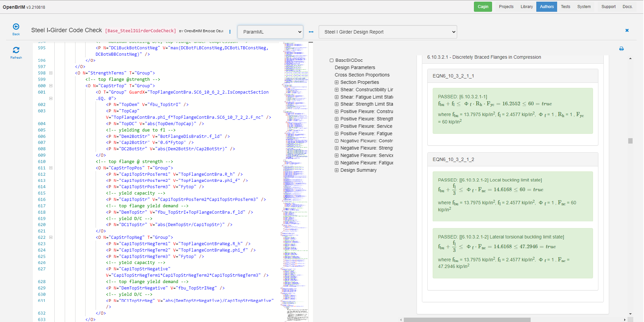Image resolution: width=644 pixels, height=322 pixels.
Task: Click the swap arrow between dropdowns
Action: (311, 32)
